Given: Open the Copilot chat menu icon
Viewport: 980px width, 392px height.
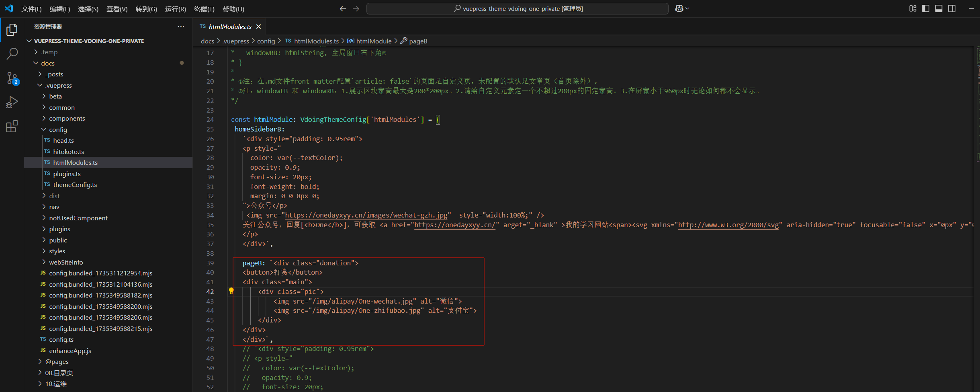Looking at the screenshot, I should 682,8.
